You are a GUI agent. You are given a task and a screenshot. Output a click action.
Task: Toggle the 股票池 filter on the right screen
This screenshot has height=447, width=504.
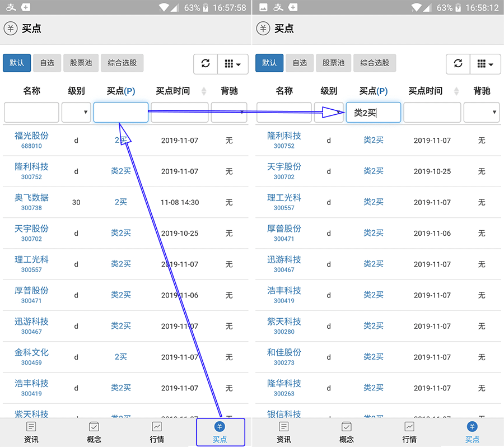334,63
